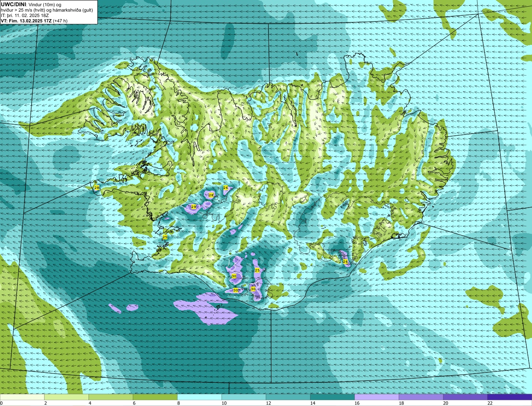Viewport: 532px width, 406px height.
Task: Click the scale value 22
Action: coord(490,403)
